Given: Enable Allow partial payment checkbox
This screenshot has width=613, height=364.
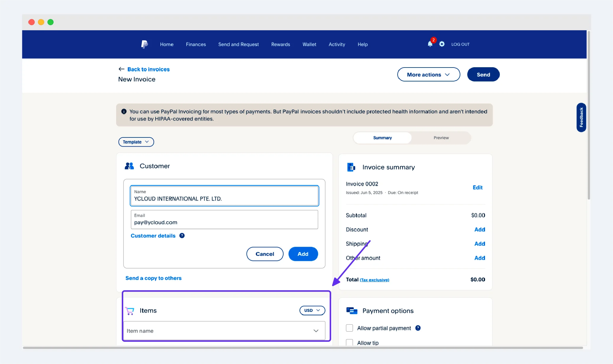Looking at the screenshot, I should tap(350, 328).
